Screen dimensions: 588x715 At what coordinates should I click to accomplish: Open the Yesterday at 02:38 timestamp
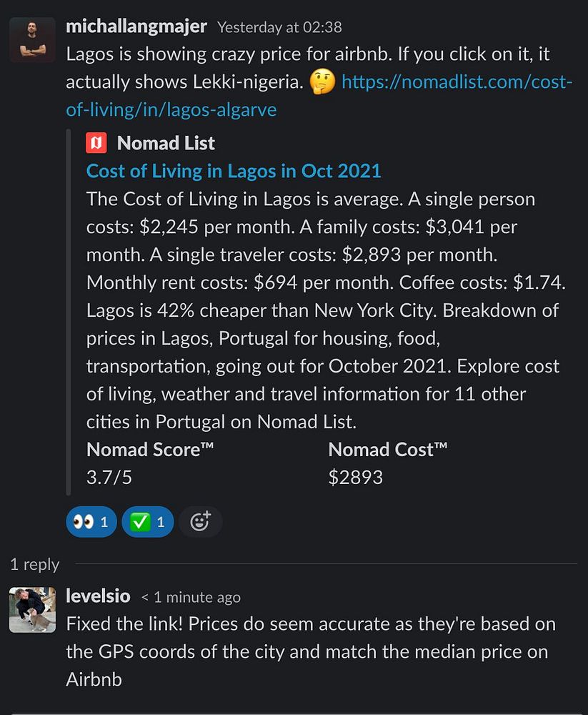click(279, 27)
